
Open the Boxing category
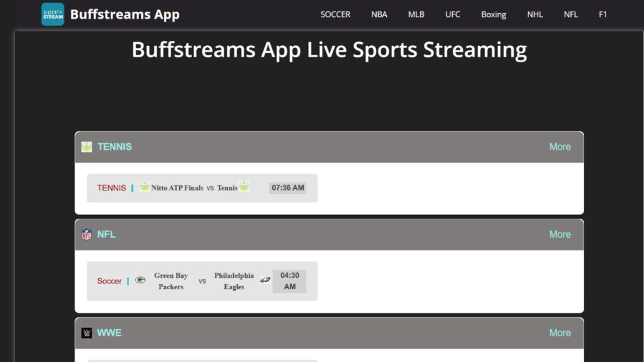click(493, 14)
